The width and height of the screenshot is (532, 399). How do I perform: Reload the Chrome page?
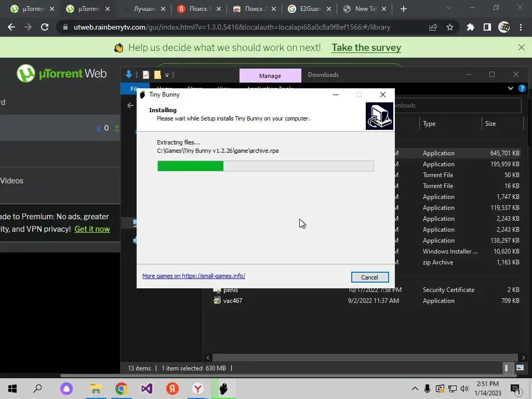[45, 27]
